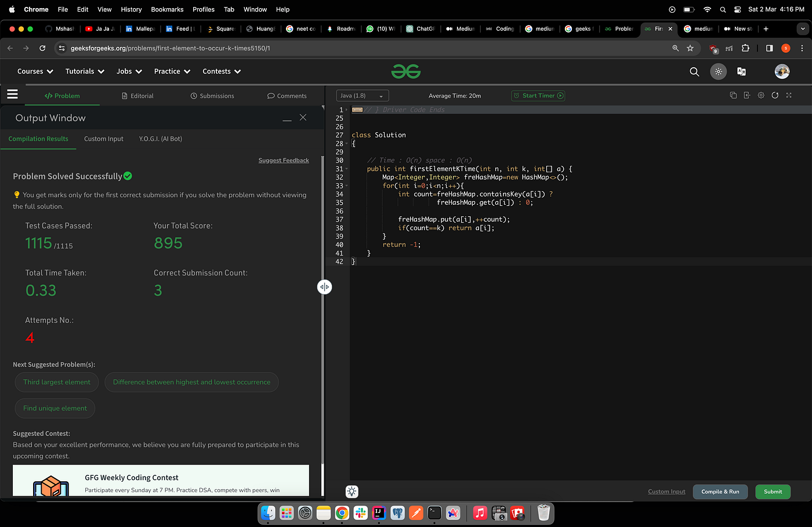Screen dimensions: 812x527
Task: Expand the Courses dropdown menu
Action: (35, 71)
